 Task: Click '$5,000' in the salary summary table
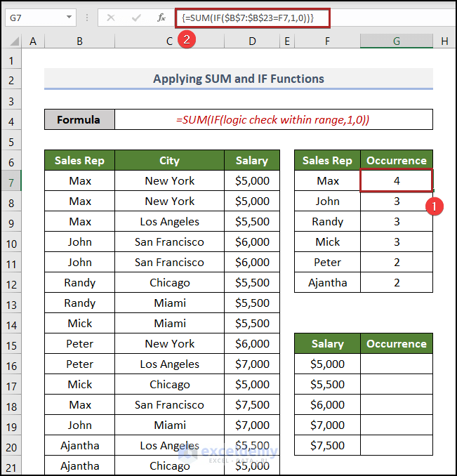pos(327,364)
